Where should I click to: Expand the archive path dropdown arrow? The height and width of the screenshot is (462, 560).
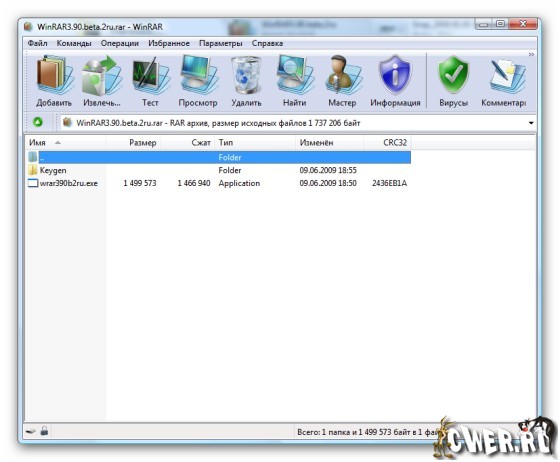tap(531, 123)
